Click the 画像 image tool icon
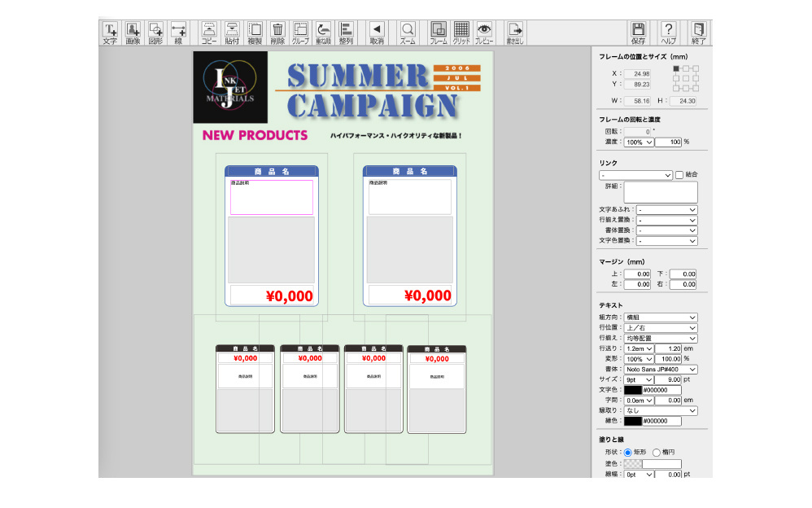Viewport: 812px width, 508px height. [x=133, y=33]
